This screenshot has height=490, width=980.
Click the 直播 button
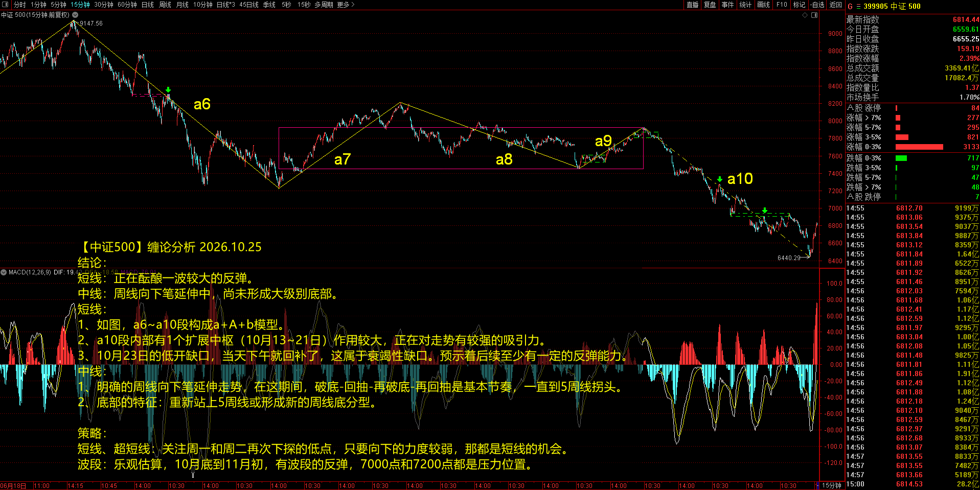coord(692,5)
